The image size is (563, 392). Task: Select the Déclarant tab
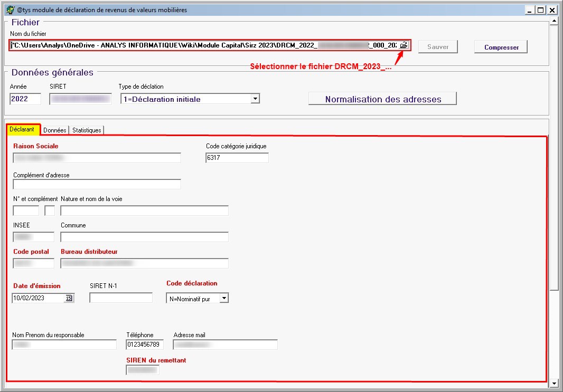click(x=22, y=129)
